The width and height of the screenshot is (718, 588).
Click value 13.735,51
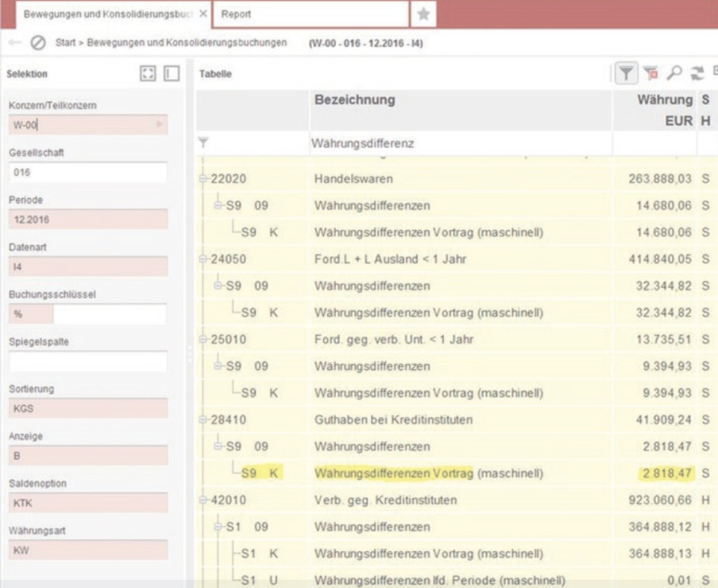pos(665,339)
